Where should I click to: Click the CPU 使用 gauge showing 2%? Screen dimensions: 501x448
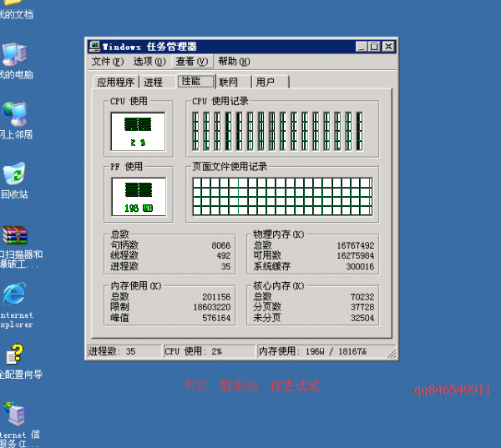[138, 131]
